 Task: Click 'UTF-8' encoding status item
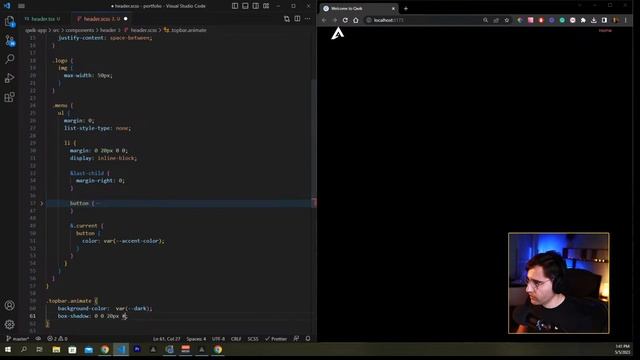[x=218, y=339]
